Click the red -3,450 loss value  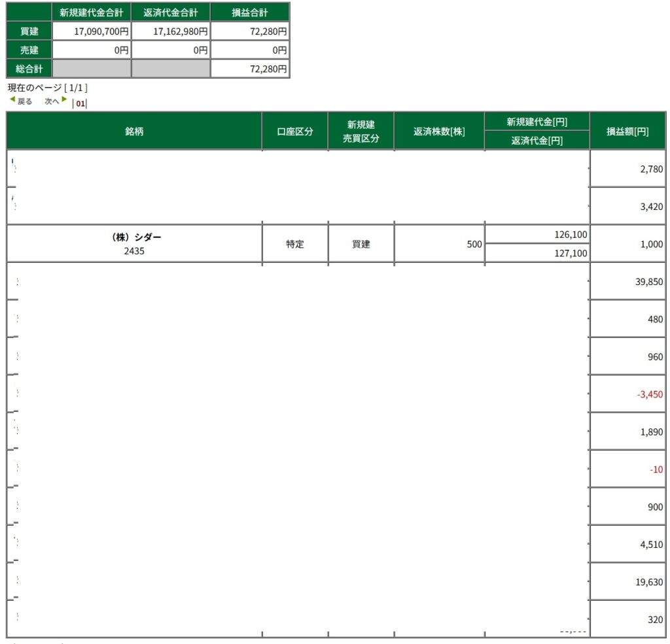point(650,394)
